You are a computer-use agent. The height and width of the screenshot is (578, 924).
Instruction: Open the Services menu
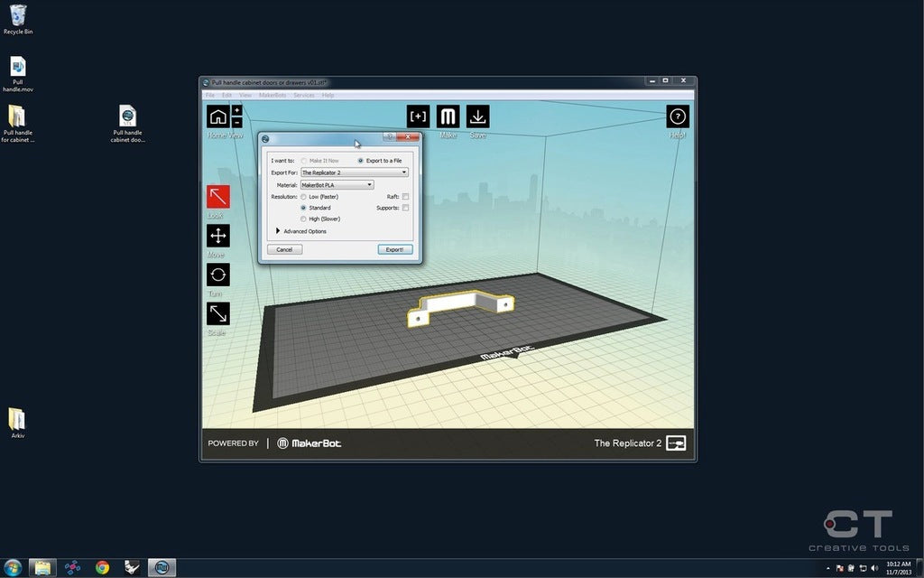pyautogui.click(x=303, y=95)
